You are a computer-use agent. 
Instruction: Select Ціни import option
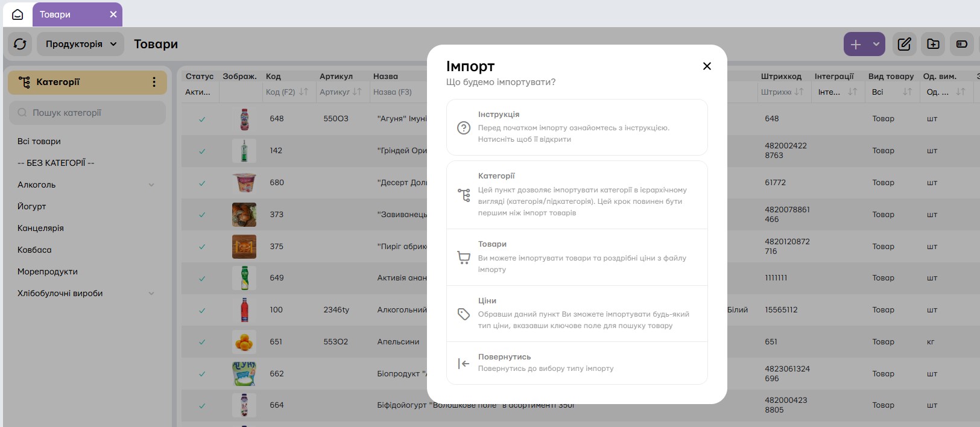[x=577, y=314]
